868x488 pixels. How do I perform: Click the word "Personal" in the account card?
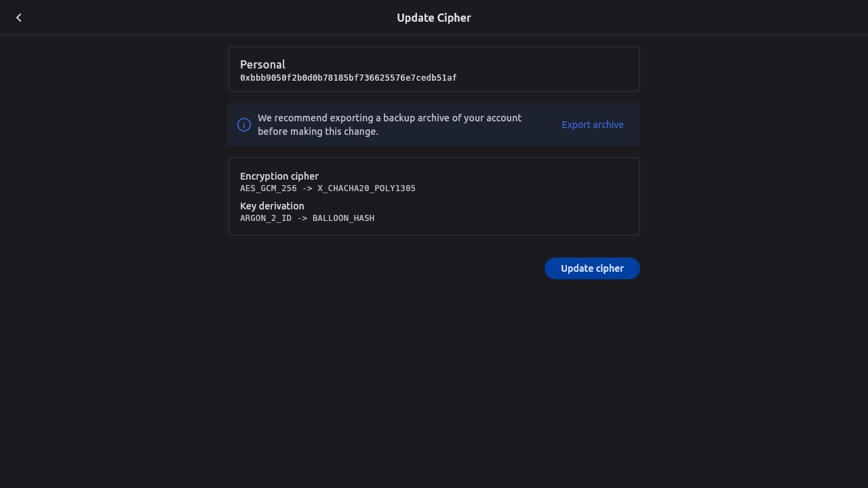pyautogui.click(x=262, y=64)
